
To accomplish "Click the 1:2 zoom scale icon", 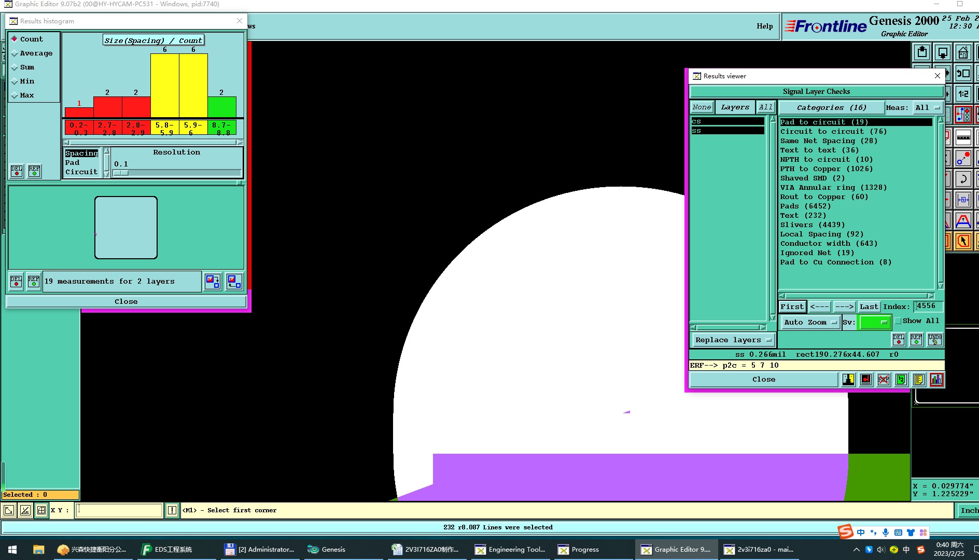I will point(963,94).
